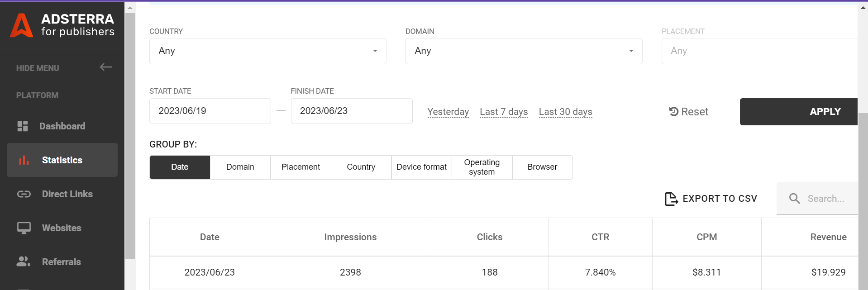Image resolution: width=868 pixels, height=290 pixels.
Task: Click the search magnifier icon
Action: [x=794, y=199]
